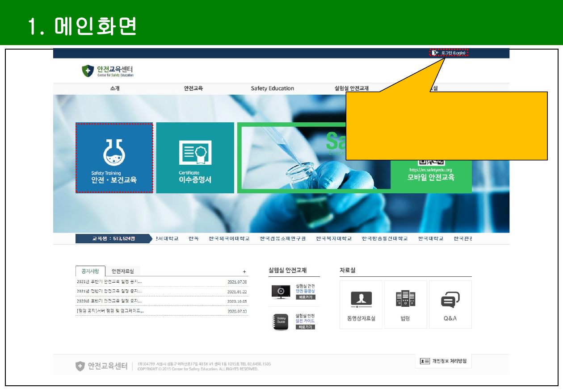Viewport: 563px width, 392px height.
Task: Expand notices with the plus button
Action: tap(244, 271)
